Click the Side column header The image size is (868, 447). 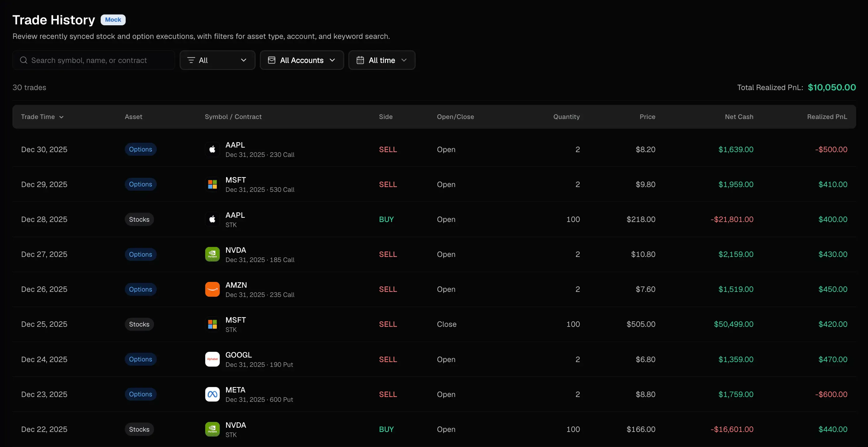(x=386, y=117)
